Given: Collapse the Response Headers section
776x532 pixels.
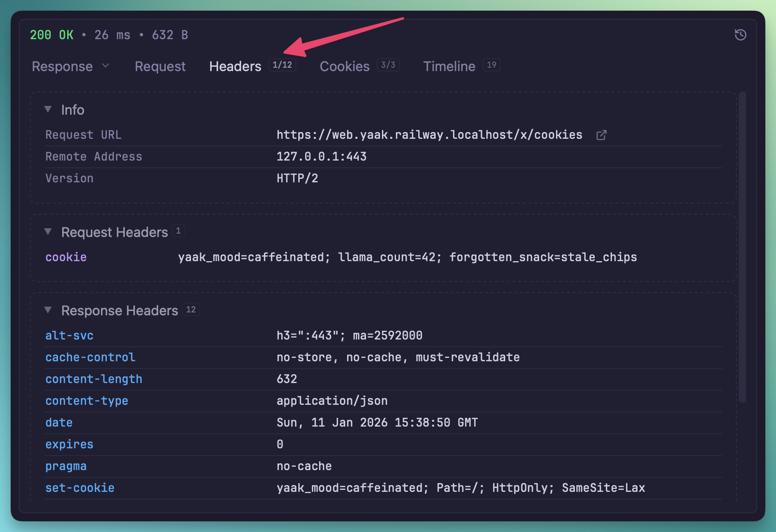Looking at the screenshot, I should tap(48, 310).
